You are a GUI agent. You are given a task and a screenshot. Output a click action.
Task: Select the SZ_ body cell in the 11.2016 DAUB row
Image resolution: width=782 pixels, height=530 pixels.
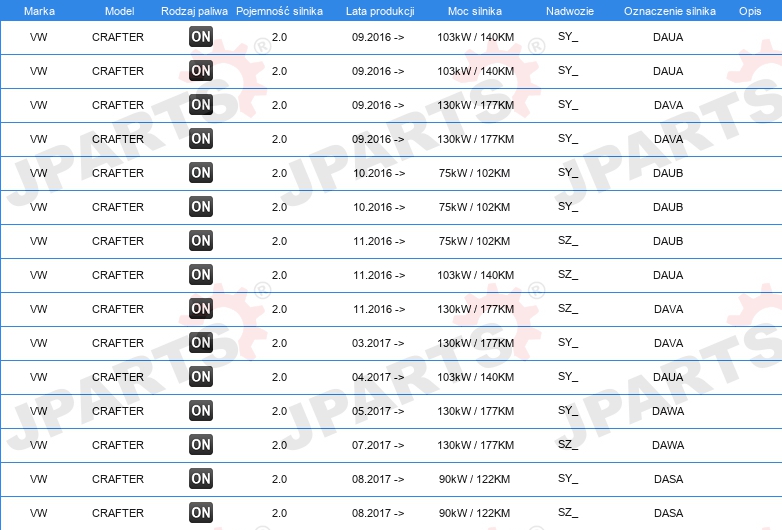568,240
